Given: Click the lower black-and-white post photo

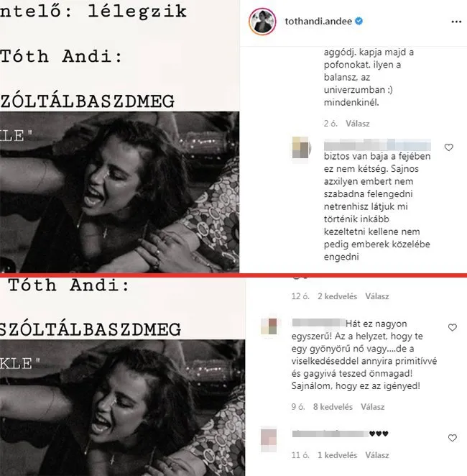Looking at the screenshot, I should (123, 408).
